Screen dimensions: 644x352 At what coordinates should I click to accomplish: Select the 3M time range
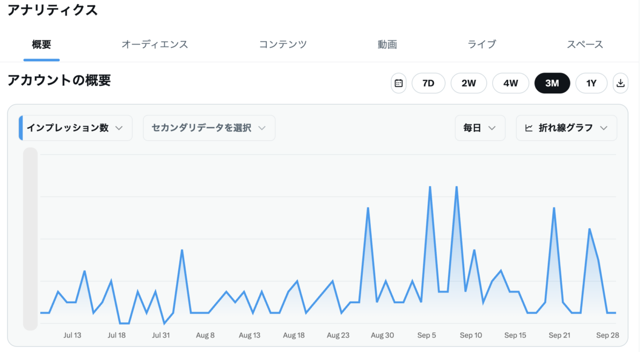(x=552, y=83)
